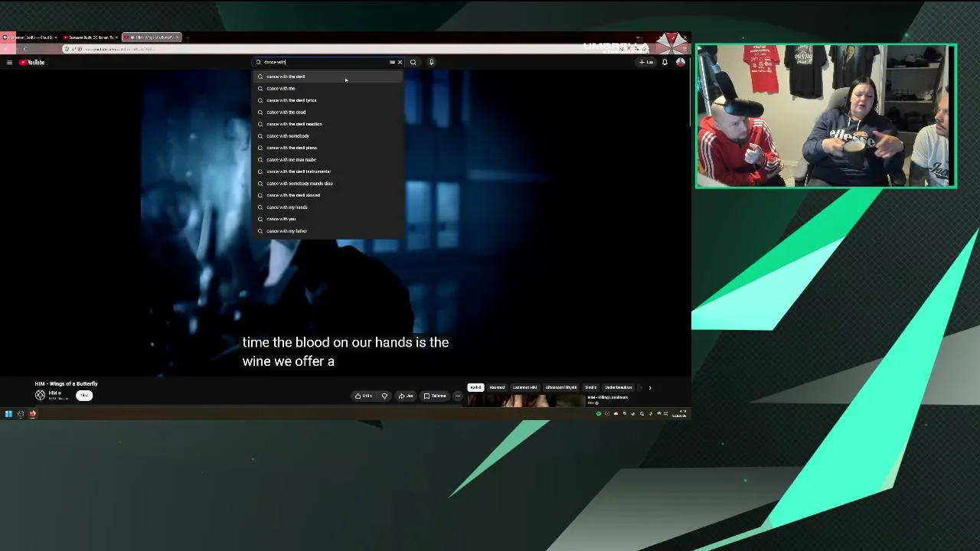The height and width of the screenshot is (551, 980).
Task: Open the Create (plus) button
Action: click(x=646, y=62)
